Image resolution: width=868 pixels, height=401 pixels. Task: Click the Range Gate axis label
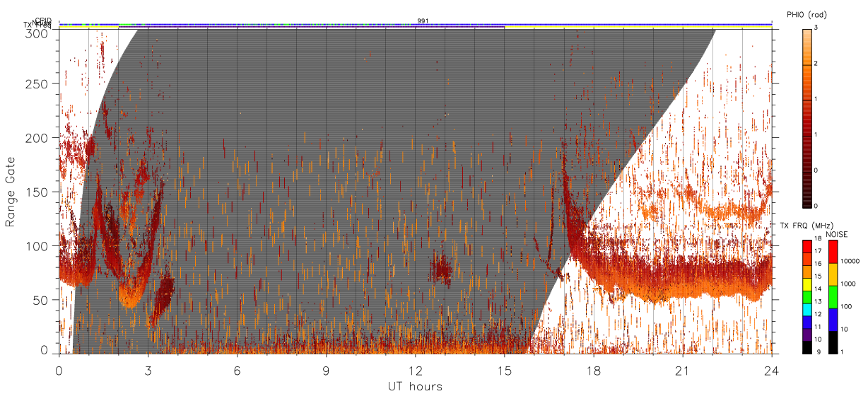coord(11,192)
